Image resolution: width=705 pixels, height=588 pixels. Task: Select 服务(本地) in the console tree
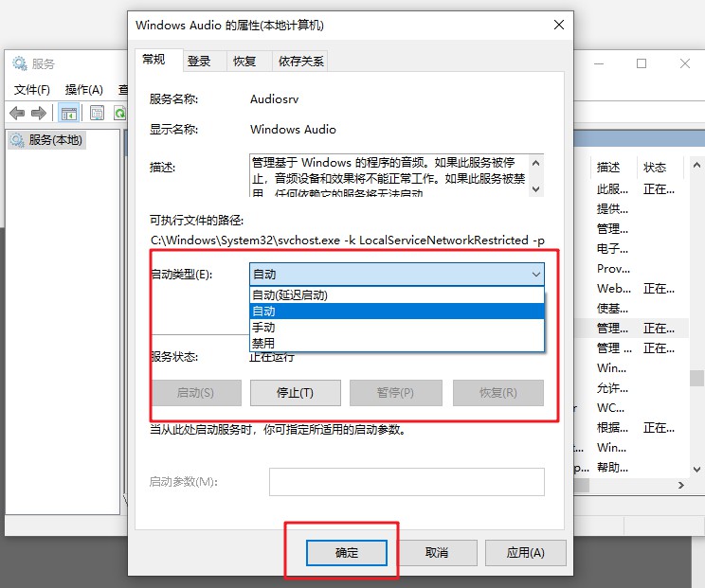55,140
